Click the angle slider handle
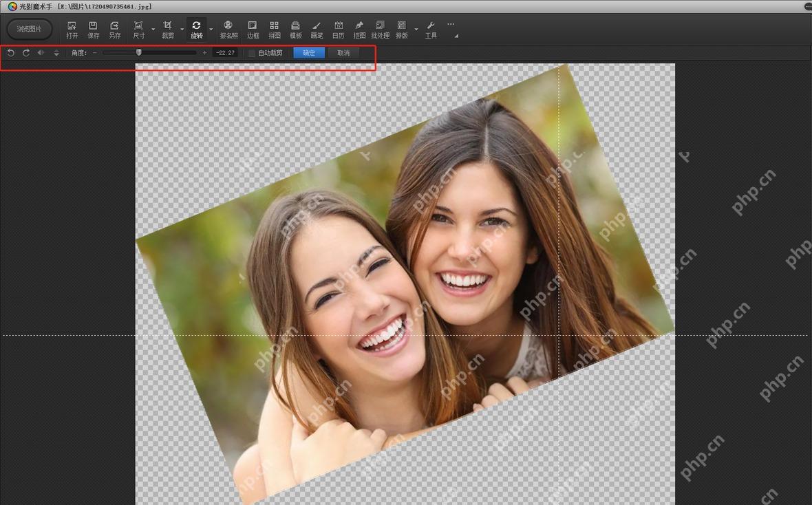The height and width of the screenshot is (505, 812). tap(139, 52)
